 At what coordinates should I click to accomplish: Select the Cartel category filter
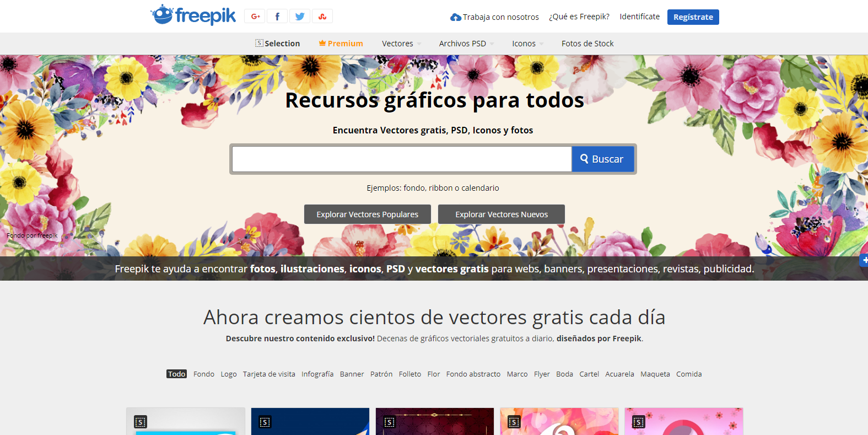point(589,374)
